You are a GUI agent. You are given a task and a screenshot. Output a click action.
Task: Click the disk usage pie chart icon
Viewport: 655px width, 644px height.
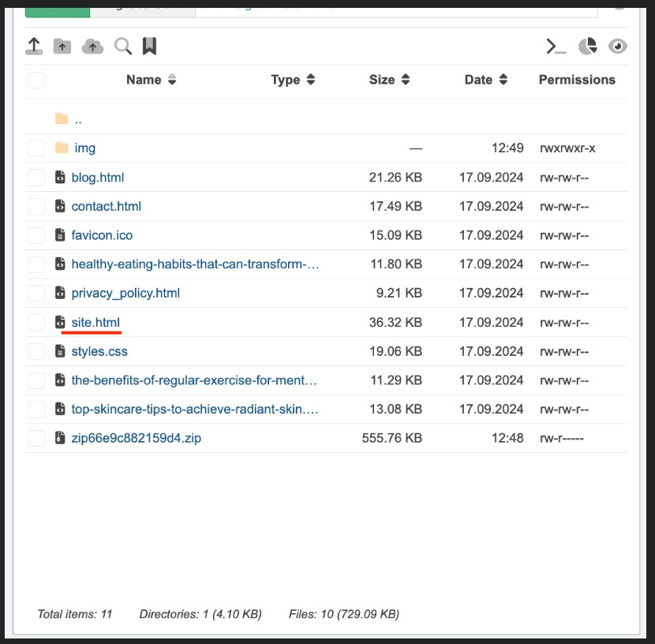coord(587,47)
